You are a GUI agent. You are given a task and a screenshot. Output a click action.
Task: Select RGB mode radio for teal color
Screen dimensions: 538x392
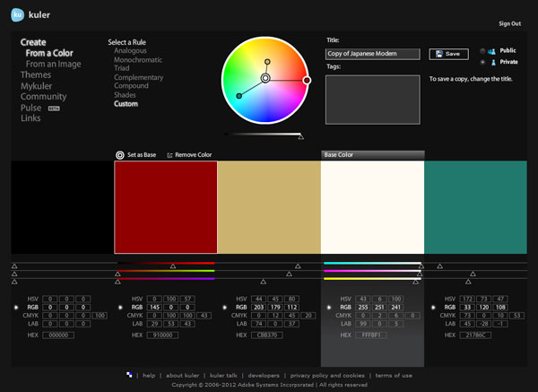coord(433,307)
